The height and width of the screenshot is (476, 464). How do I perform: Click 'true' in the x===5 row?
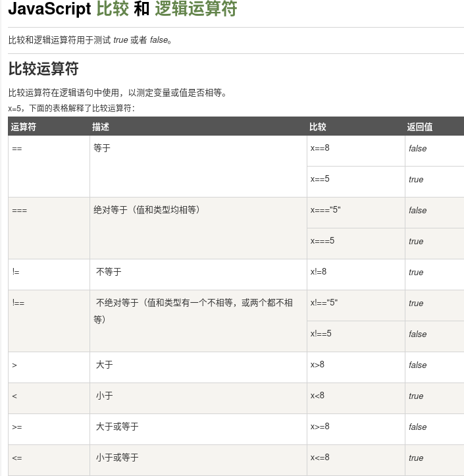[x=416, y=242]
